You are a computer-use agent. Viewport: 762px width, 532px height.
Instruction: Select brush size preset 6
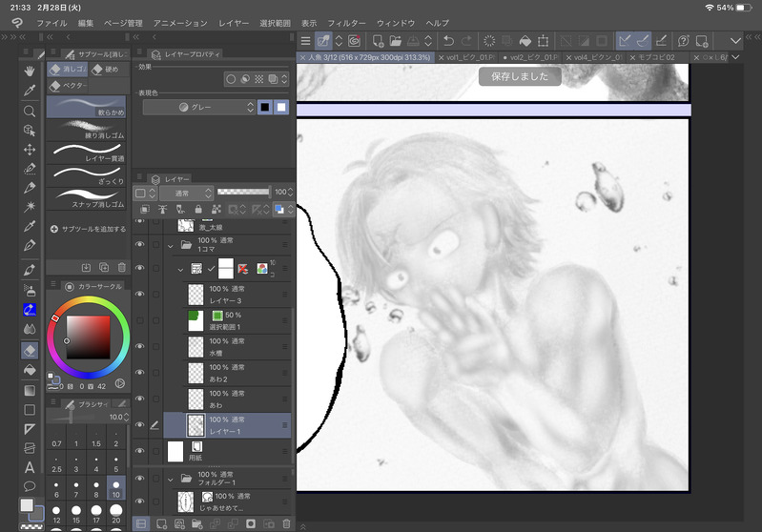click(56, 488)
